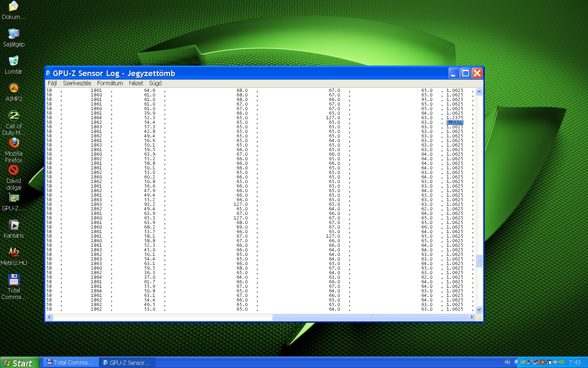Close the GPU-Z Sensor Log window

[x=477, y=73]
